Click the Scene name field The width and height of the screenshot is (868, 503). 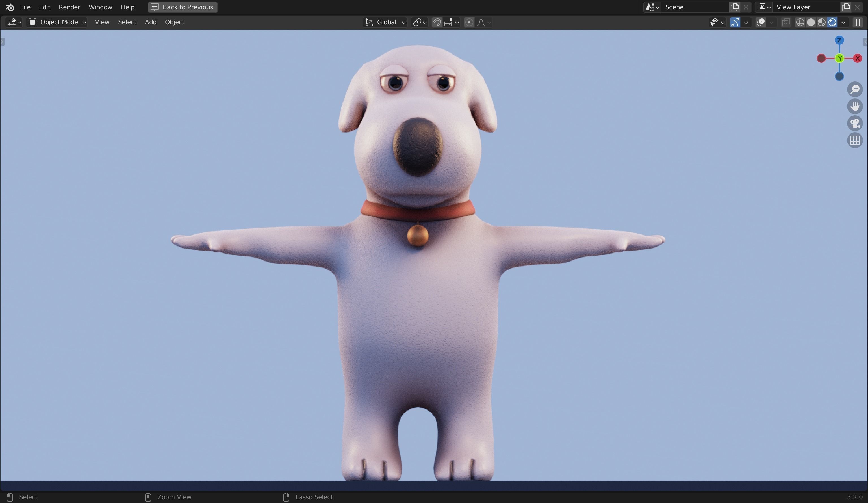click(x=695, y=7)
